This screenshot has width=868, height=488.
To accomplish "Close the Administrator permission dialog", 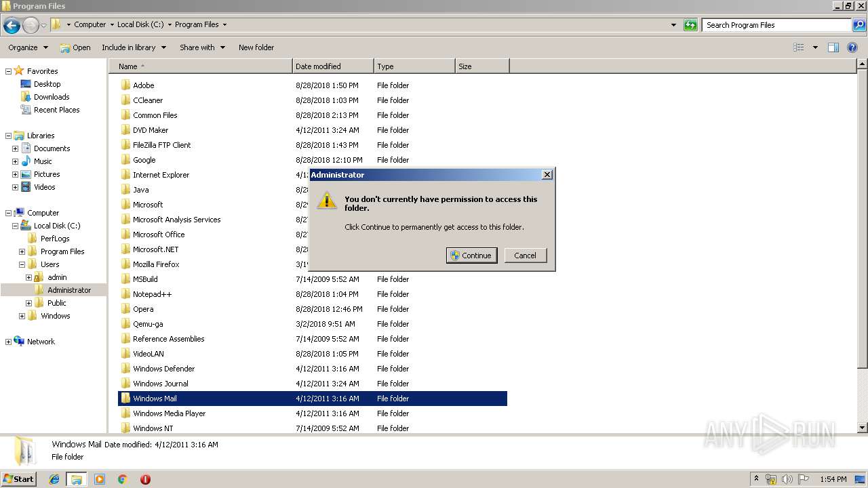I will [x=547, y=175].
